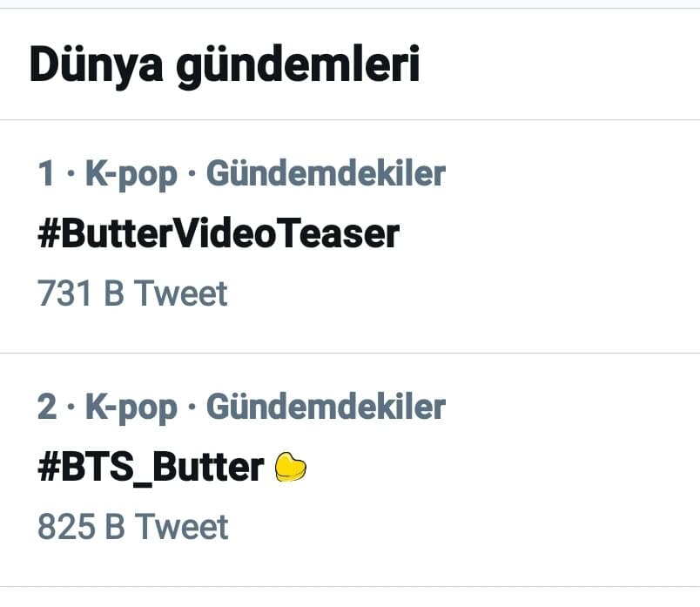Open the #ButterVideoTeaser trending hashtag
Image resolution: width=700 pixels, height=607 pixels.
[x=219, y=234]
